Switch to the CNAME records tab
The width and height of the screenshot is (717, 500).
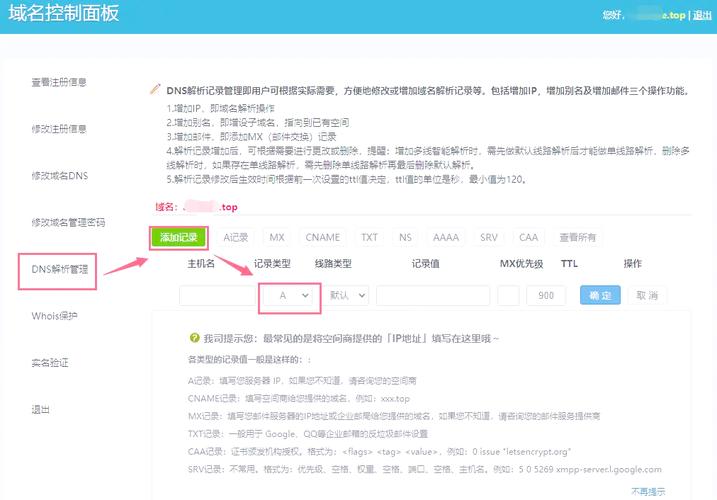coord(322,237)
